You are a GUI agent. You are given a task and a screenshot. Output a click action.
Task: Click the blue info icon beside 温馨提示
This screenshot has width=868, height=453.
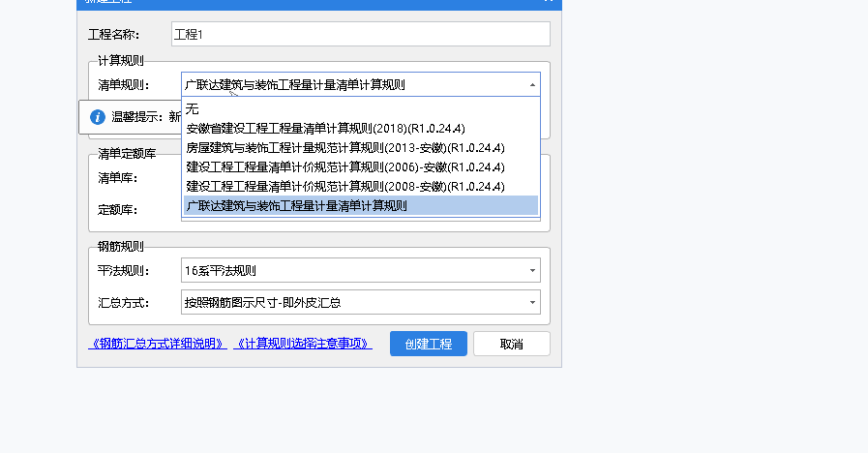(x=98, y=117)
